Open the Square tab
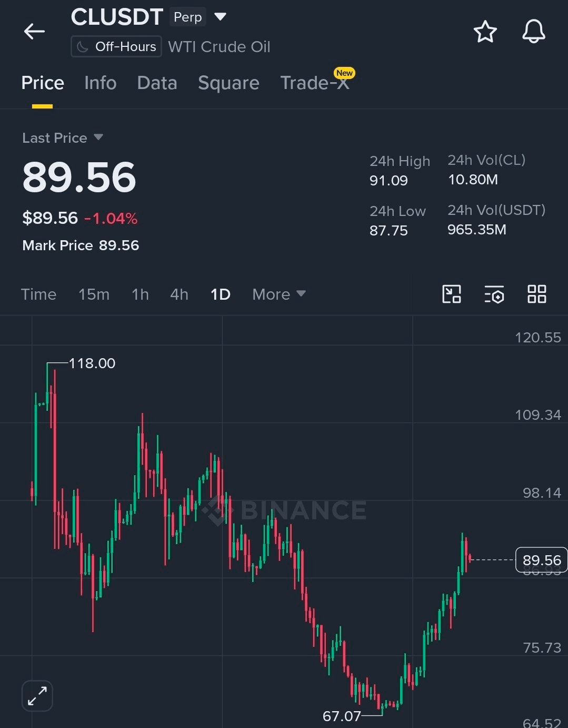The height and width of the screenshot is (728, 568). pyautogui.click(x=228, y=83)
